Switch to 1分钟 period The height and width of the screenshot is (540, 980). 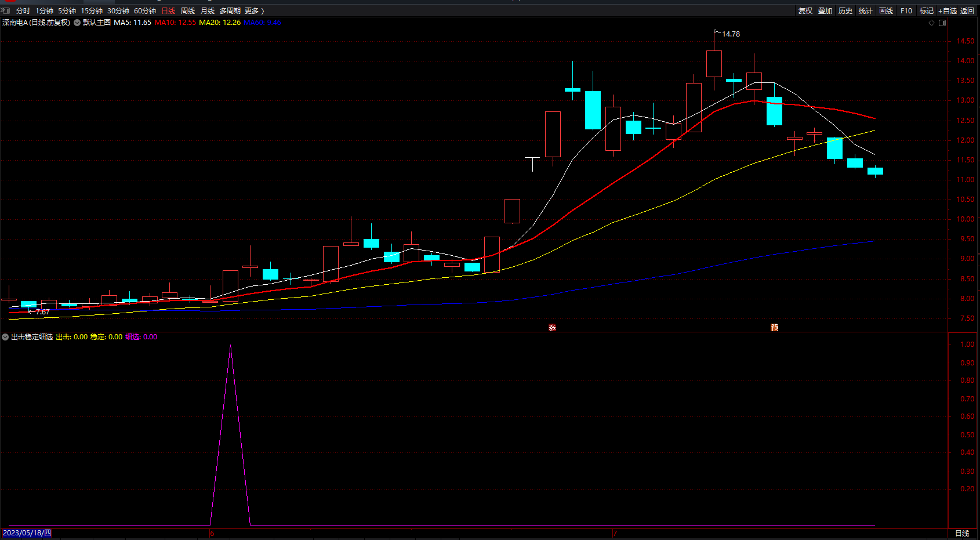pyautogui.click(x=45, y=11)
